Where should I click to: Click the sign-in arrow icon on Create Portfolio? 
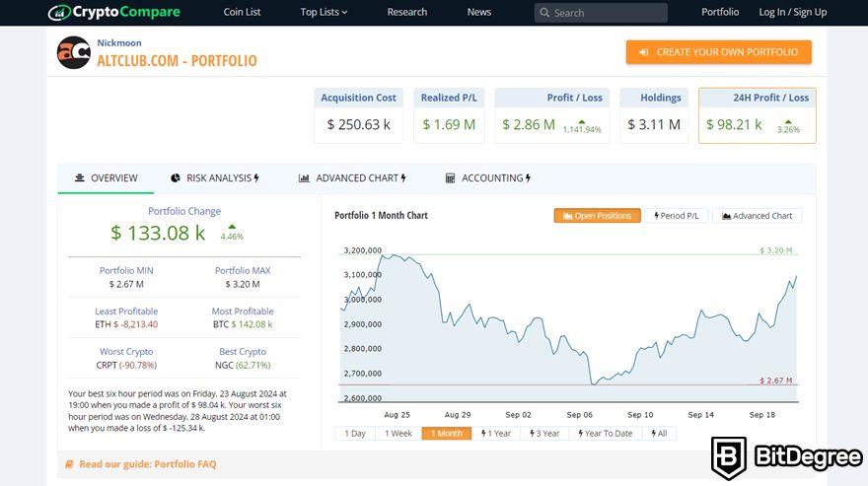644,52
